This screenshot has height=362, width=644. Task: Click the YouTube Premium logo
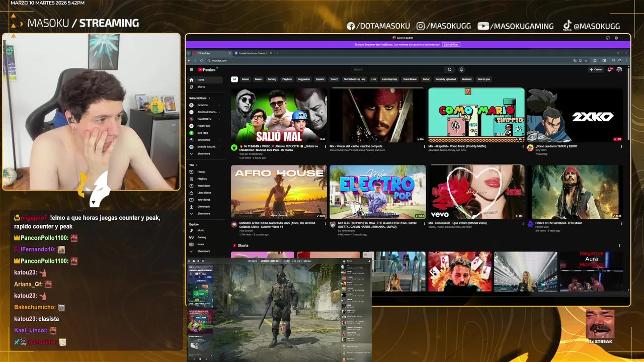207,70
